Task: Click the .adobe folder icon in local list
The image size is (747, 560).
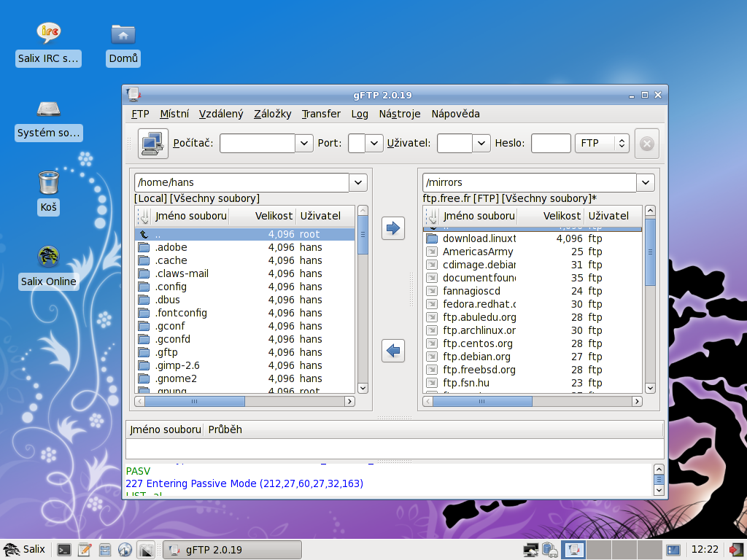Action: [x=144, y=248]
